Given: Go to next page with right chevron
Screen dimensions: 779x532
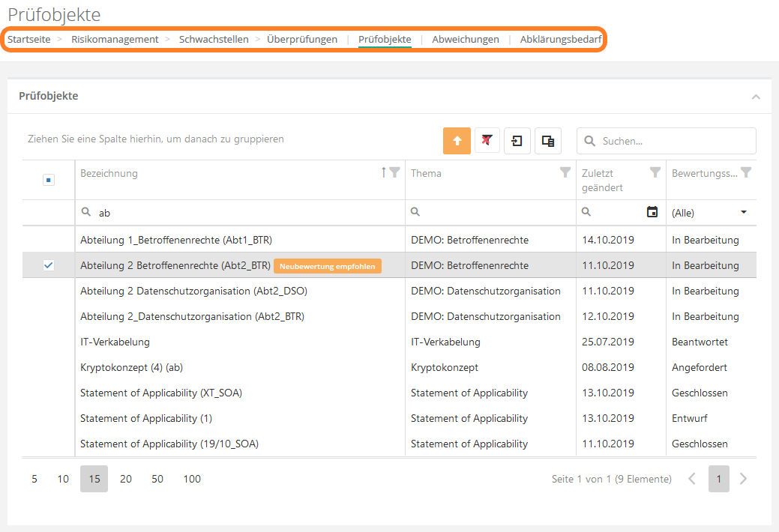Looking at the screenshot, I should click(x=743, y=479).
